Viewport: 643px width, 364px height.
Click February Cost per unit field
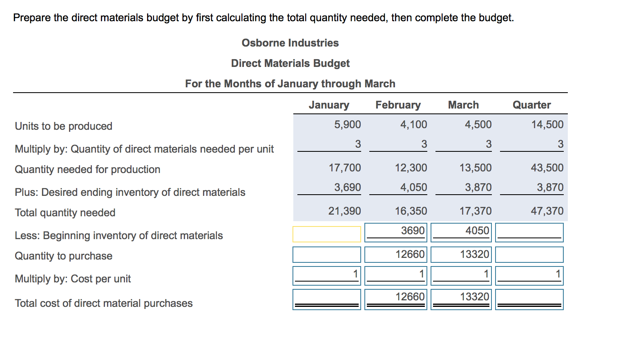pyautogui.click(x=396, y=275)
